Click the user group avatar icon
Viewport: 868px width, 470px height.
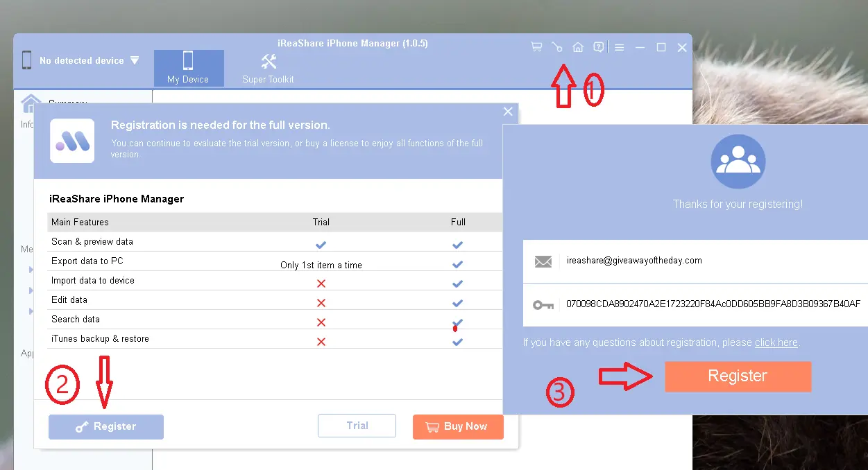(x=738, y=162)
